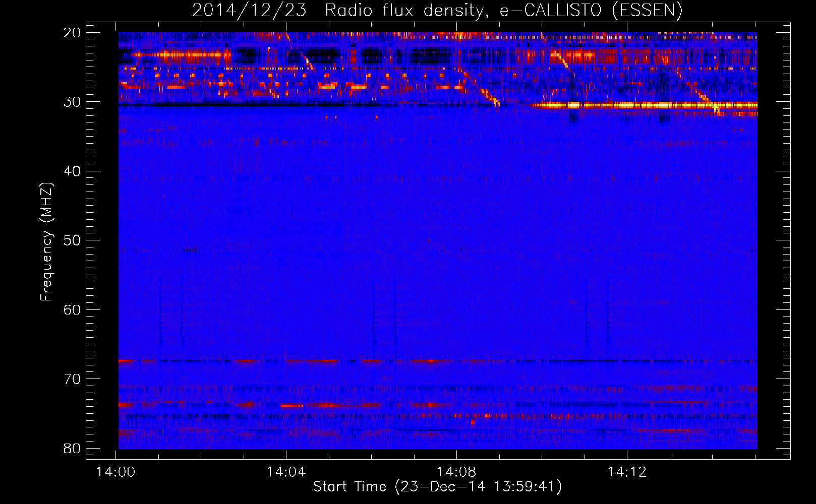
Task: Click the "14:12" time tick label
Action: coord(627,472)
